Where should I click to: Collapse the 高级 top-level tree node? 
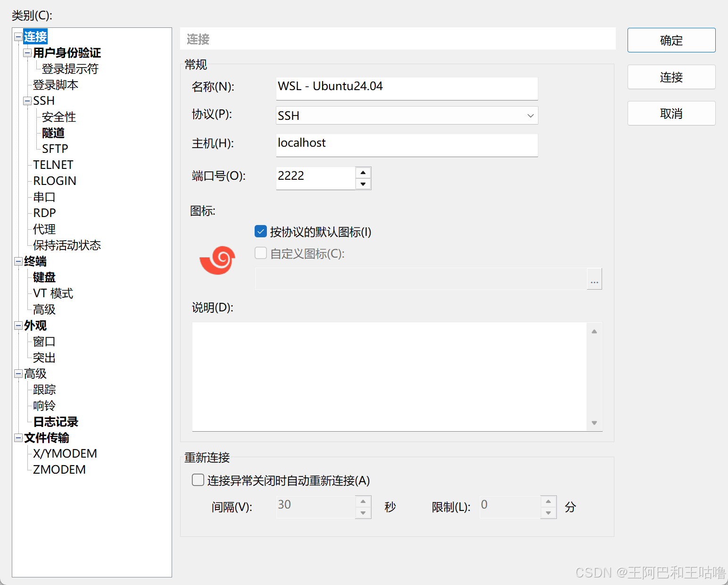coord(18,374)
